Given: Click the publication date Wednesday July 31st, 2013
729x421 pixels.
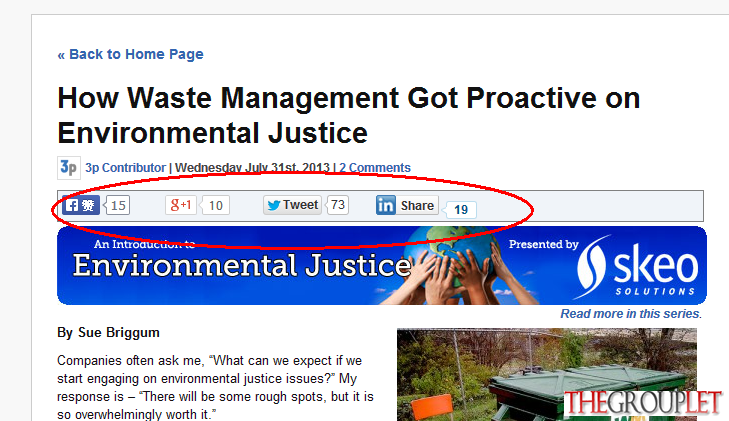Looking at the screenshot, I should 252,168.
